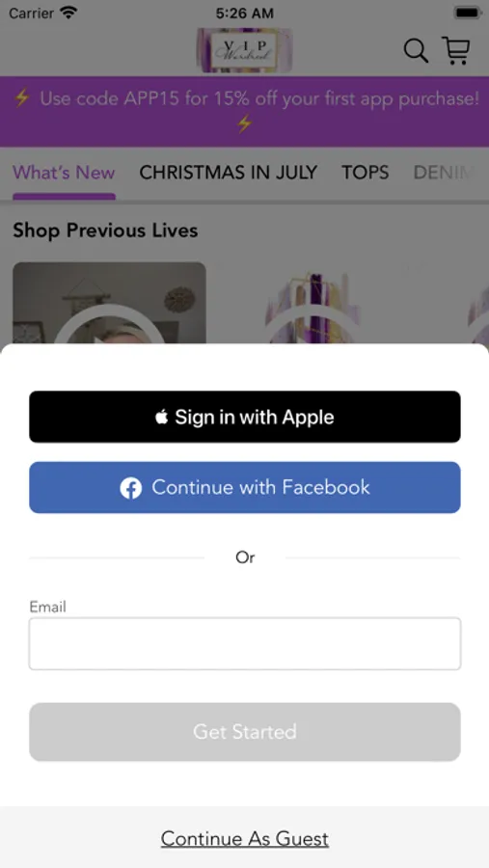The image size is (489, 868).
Task: Click the Facebook logo icon
Action: (x=131, y=488)
